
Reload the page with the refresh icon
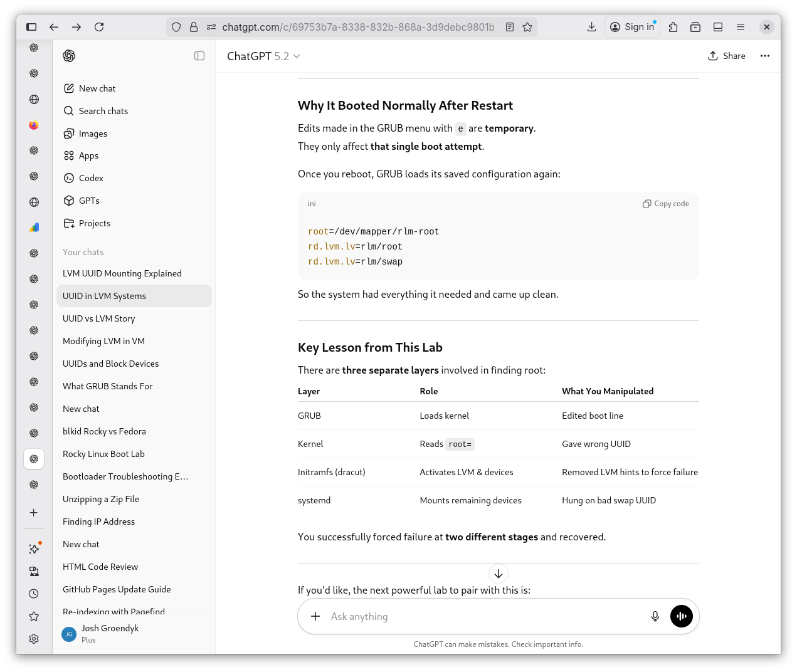[x=99, y=27]
